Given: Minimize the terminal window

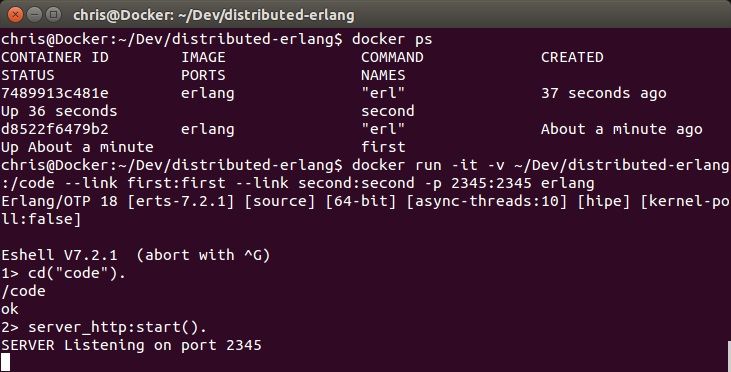Looking at the screenshot, I should tap(35, 14).
